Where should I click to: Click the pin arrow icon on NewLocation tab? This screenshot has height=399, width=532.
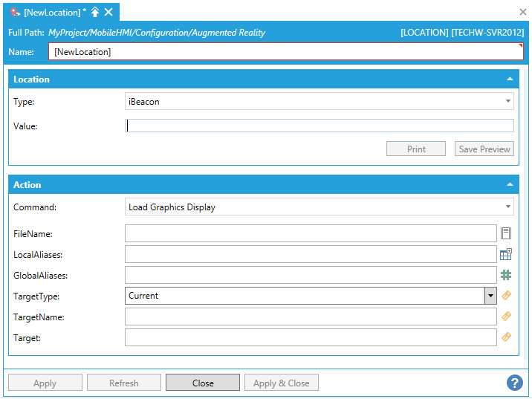tap(95, 12)
